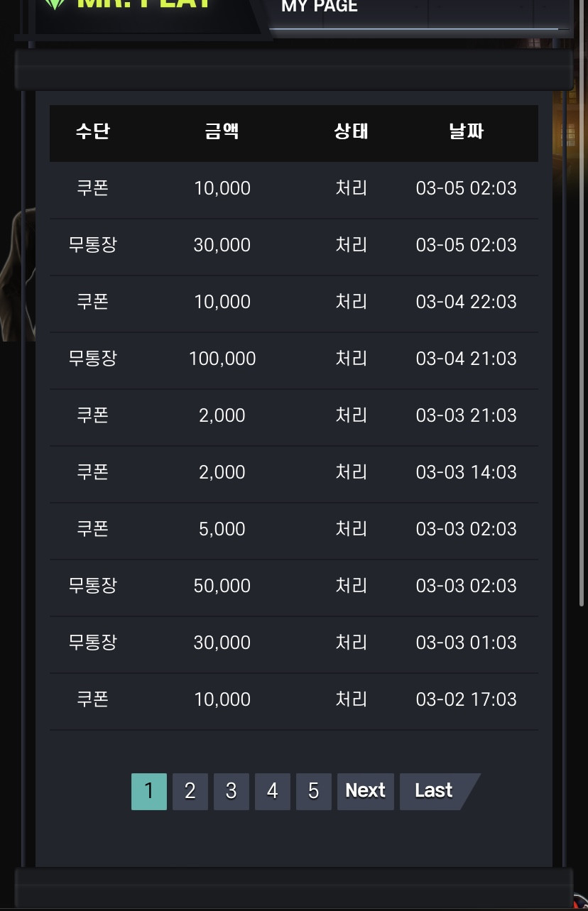Click the 날짜 column header

pyautogui.click(x=467, y=131)
